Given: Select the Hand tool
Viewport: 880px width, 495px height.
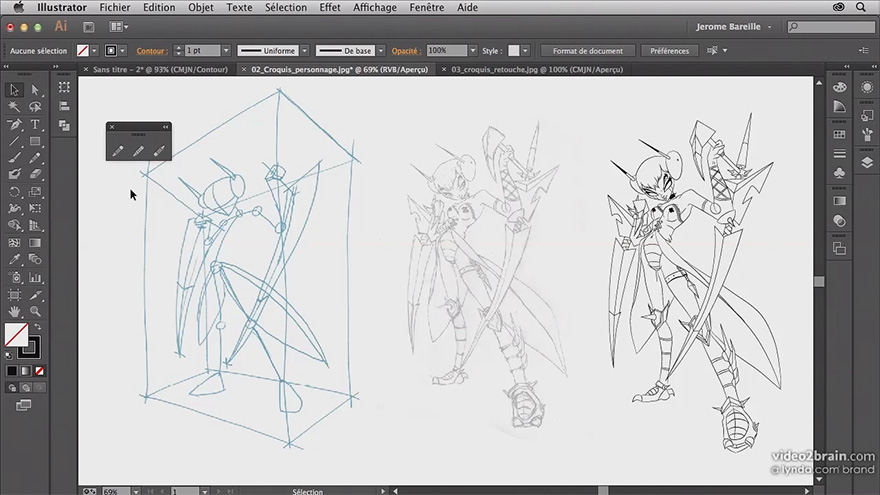Looking at the screenshot, I should click(15, 311).
